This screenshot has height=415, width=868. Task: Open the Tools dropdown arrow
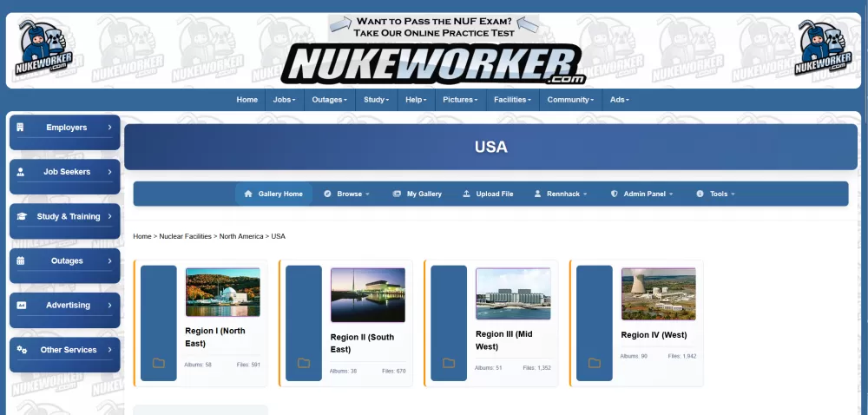pos(733,194)
